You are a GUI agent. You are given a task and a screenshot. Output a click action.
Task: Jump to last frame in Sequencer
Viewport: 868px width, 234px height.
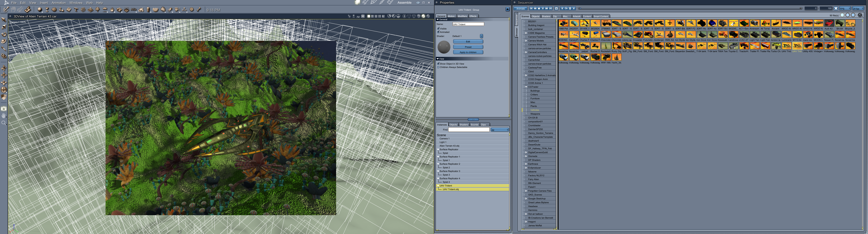click(551, 8)
